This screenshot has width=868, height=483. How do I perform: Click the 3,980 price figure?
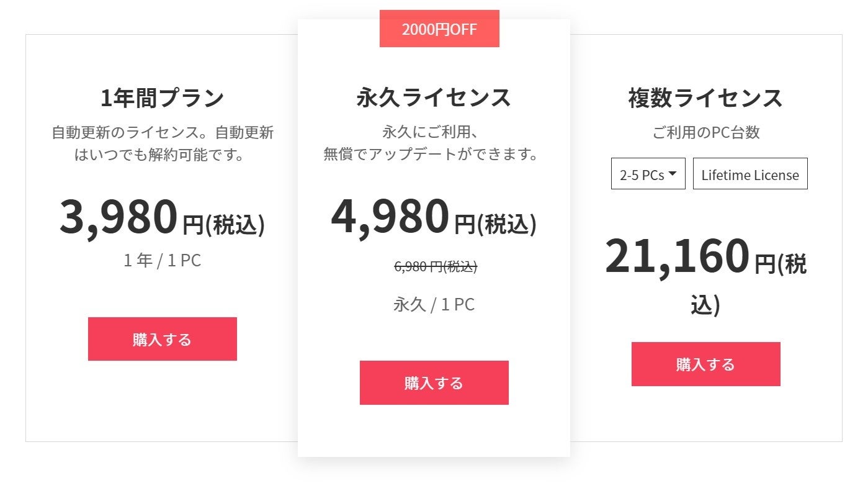point(119,217)
